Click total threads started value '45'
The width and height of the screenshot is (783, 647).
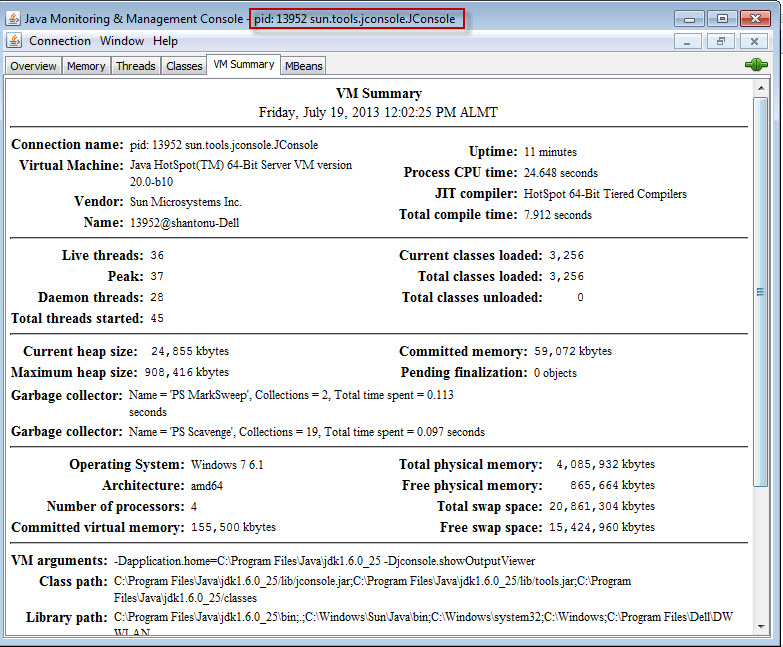[157, 319]
